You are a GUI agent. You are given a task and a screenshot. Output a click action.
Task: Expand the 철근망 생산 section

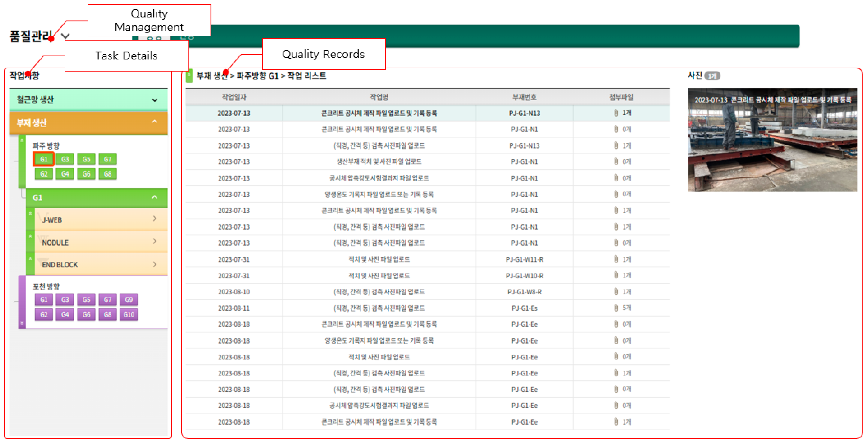[155, 100]
